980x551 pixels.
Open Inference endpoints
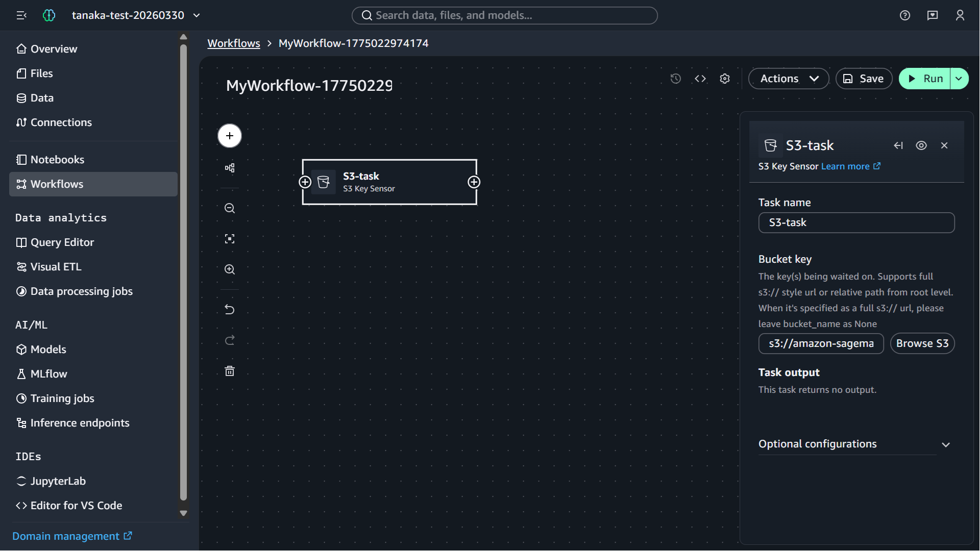click(93, 423)
